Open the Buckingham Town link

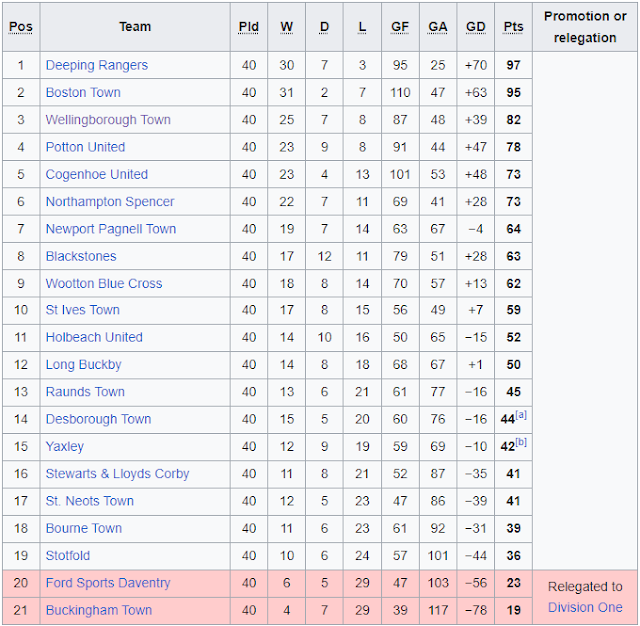tap(99, 610)
